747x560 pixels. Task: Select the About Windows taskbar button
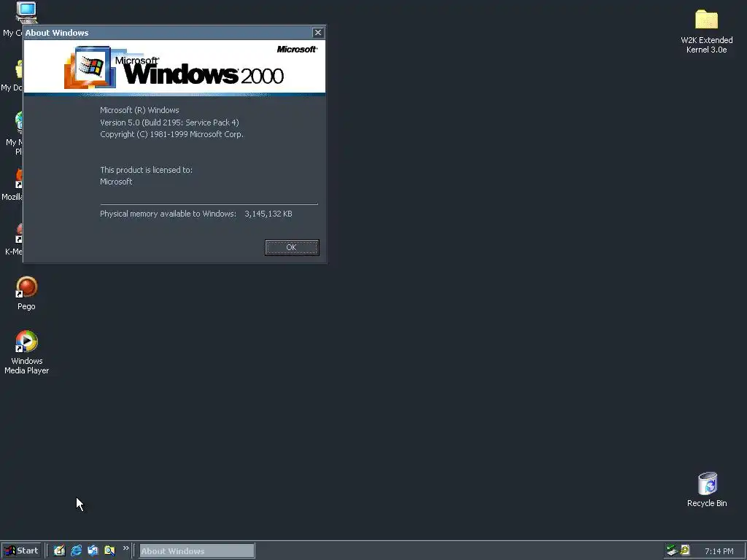197,551
